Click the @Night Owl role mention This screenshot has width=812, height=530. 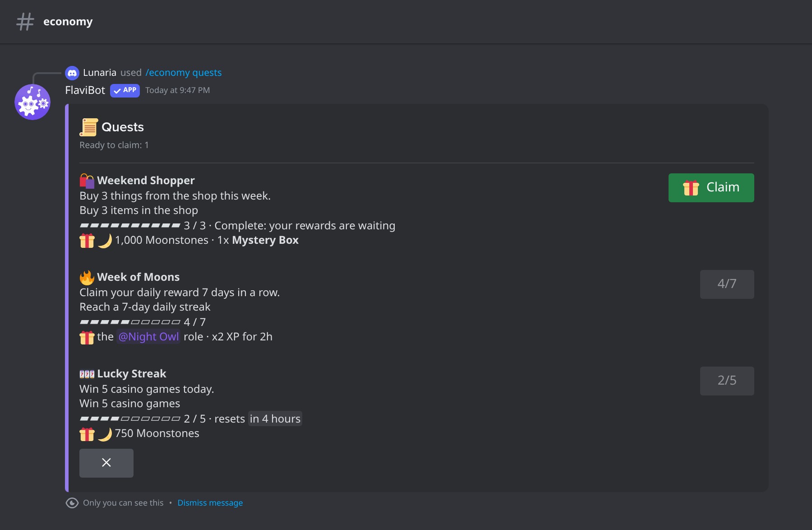click(x=148, y=337)
